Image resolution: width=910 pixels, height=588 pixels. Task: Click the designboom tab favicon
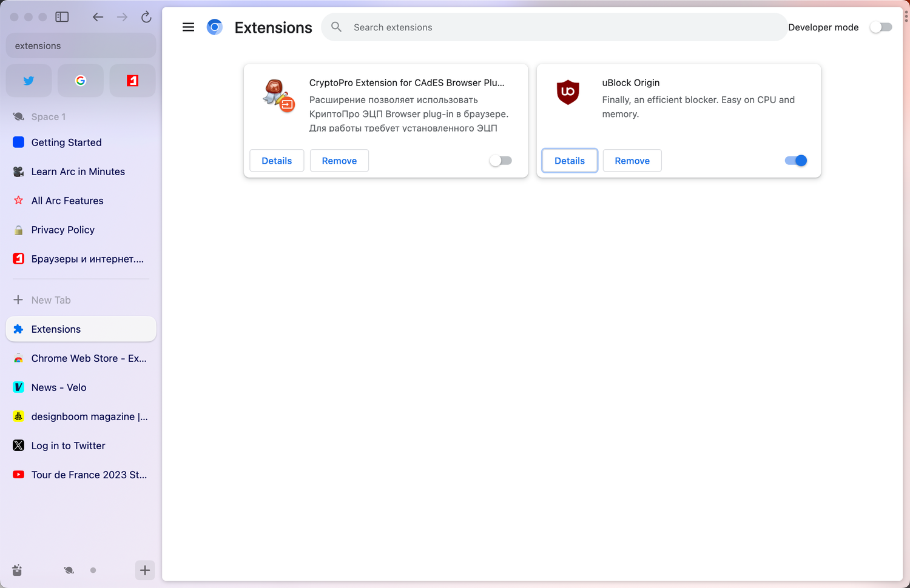coord(18,416)
